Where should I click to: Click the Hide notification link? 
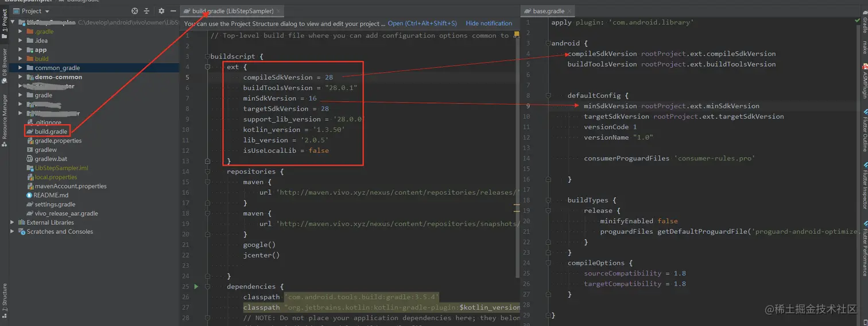click(489, 24)
